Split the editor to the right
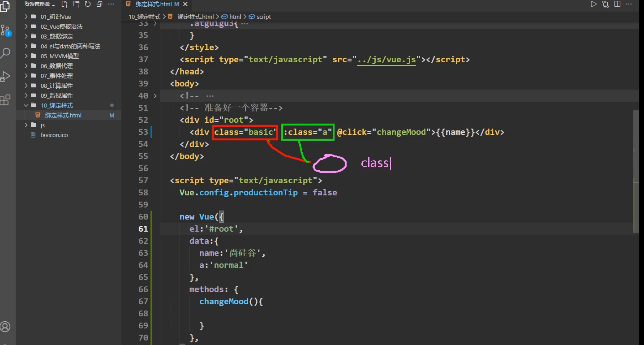This screenshot has height=345, width=644. (x=617, y=4)
